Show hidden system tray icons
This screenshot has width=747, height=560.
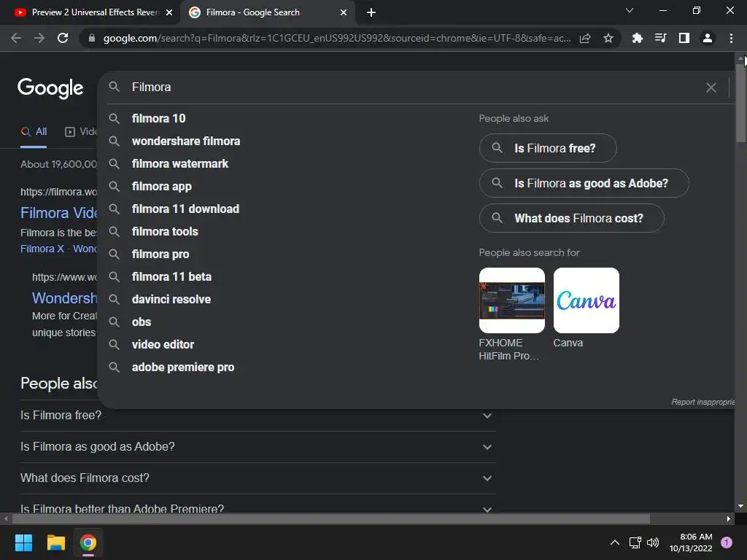tap(615, 542)
